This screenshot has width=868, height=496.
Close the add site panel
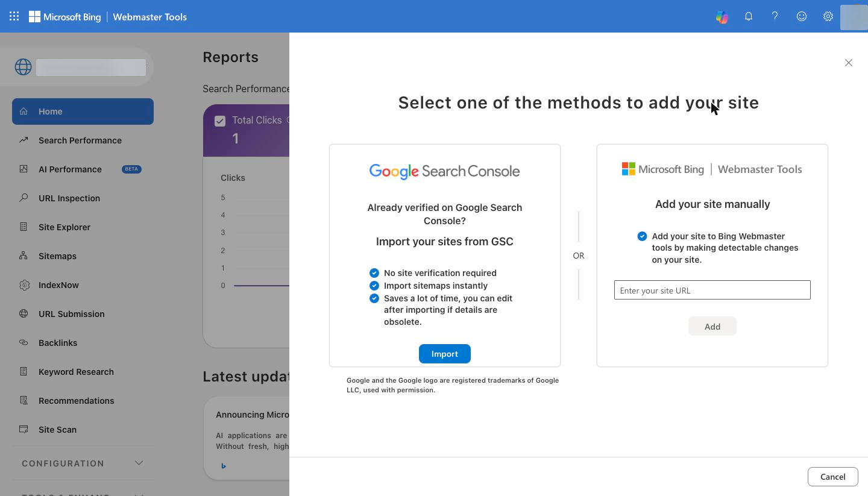(x=849, y=63)
